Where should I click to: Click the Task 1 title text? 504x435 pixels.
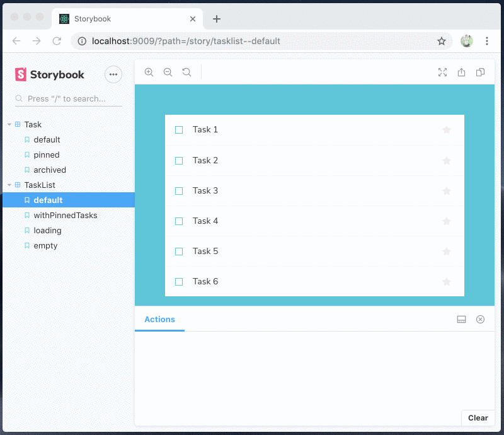[x=205, y=130]
